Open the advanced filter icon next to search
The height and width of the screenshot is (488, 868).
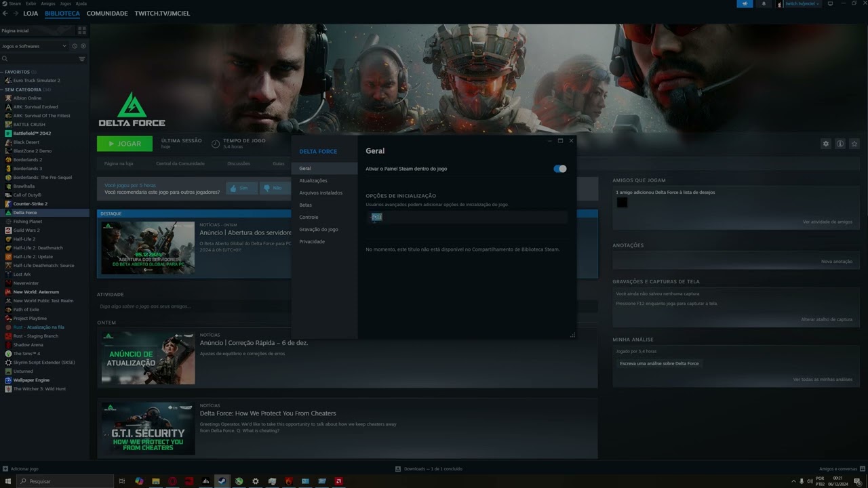tap(82, 59)
